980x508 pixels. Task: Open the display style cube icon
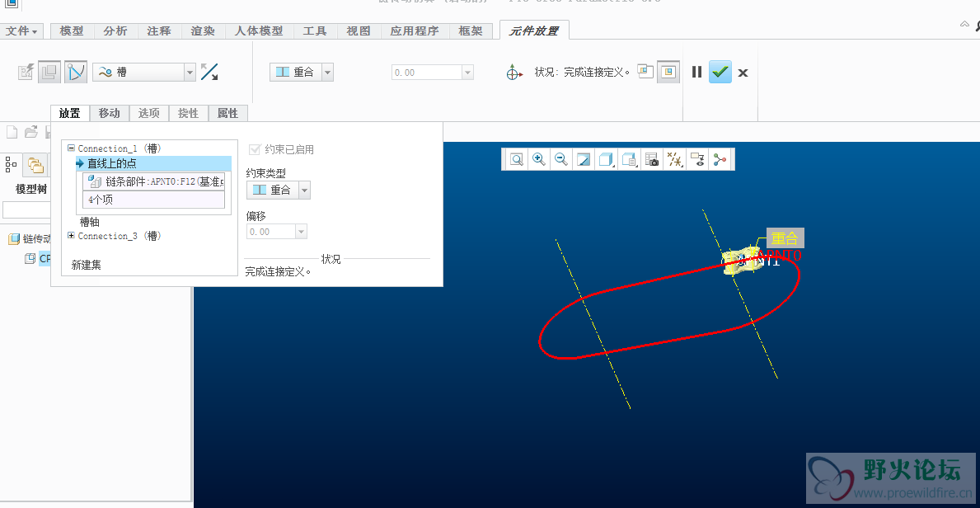(607, 159)
